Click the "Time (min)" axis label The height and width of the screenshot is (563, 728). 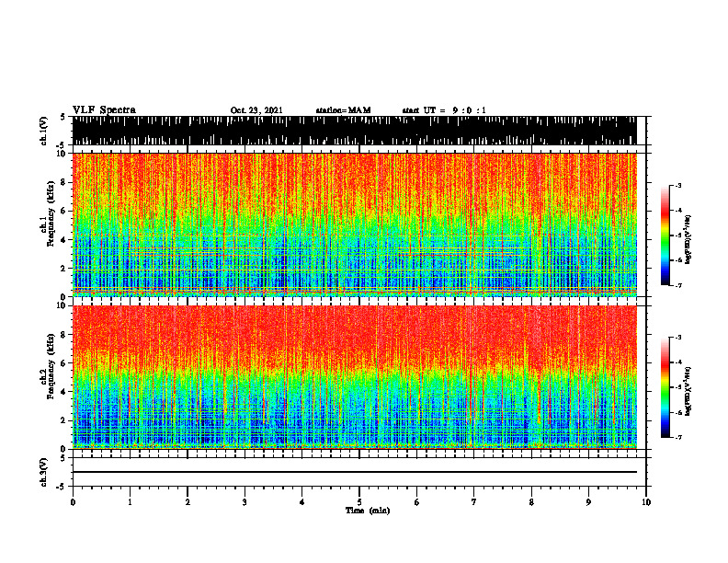click(x=368, y=511)
